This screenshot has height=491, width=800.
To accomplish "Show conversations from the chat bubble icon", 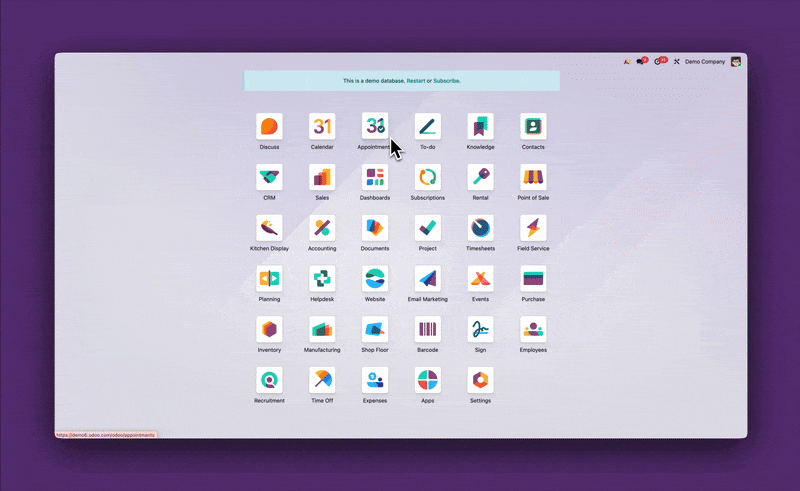I will [x=641, y=62].
